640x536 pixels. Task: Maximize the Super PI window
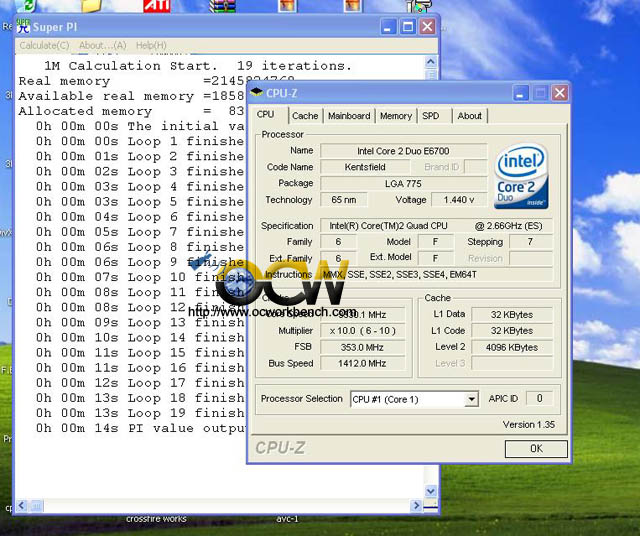pyautogui.click(x=407, y=27)
